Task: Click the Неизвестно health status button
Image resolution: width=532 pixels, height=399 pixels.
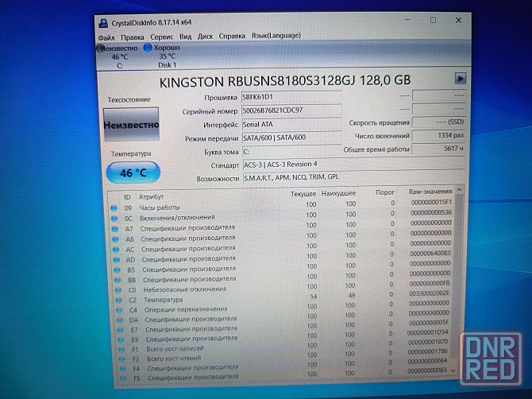Action: (x=131, y=124)
